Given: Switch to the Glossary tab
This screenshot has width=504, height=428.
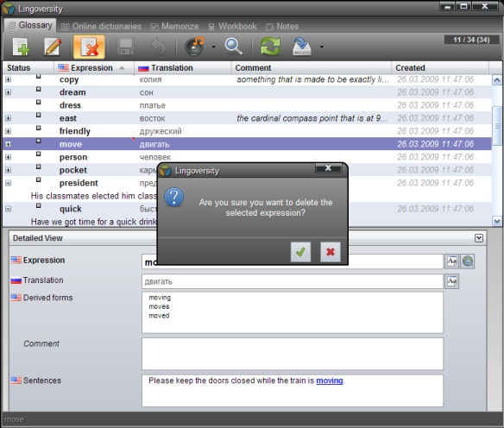Looking at the screenshot, I should (x=30, y=25).
